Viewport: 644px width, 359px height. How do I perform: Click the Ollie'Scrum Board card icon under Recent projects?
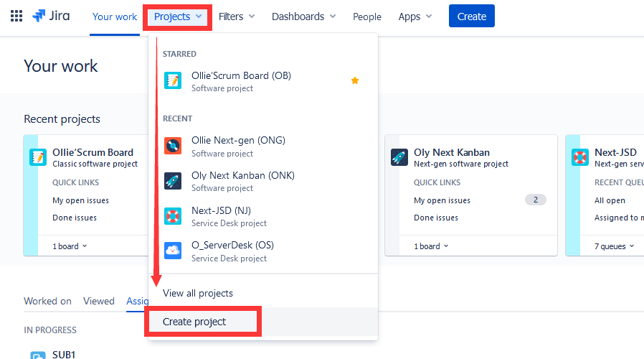tap(38, 157)
